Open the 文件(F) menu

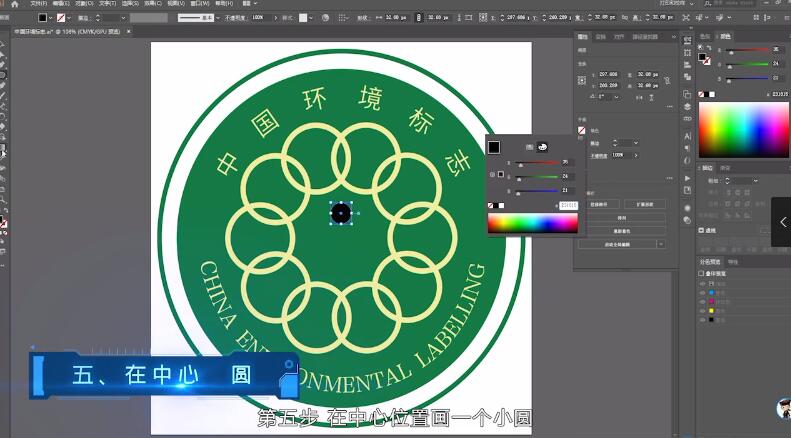click(38, 4)
